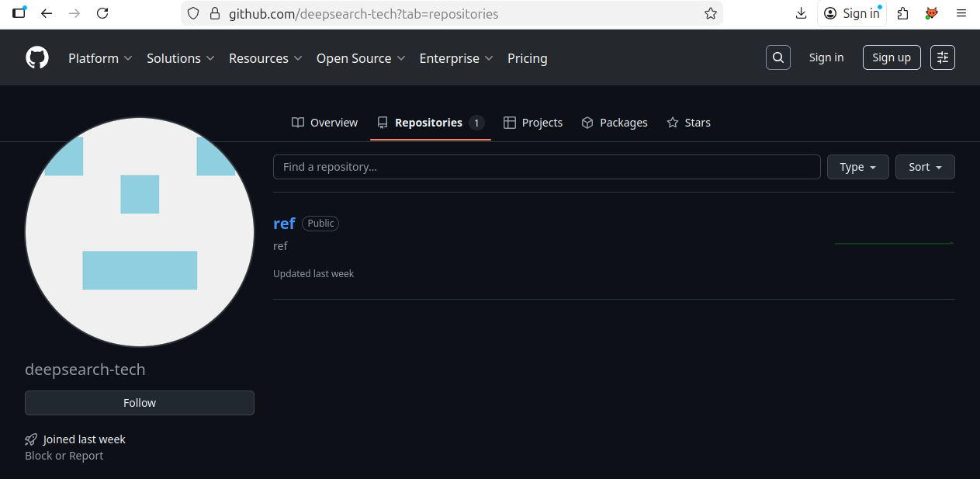This screenshot has width=980, height=479.
Task: Open the Packages tab
Action: click(x=615, y=123)
